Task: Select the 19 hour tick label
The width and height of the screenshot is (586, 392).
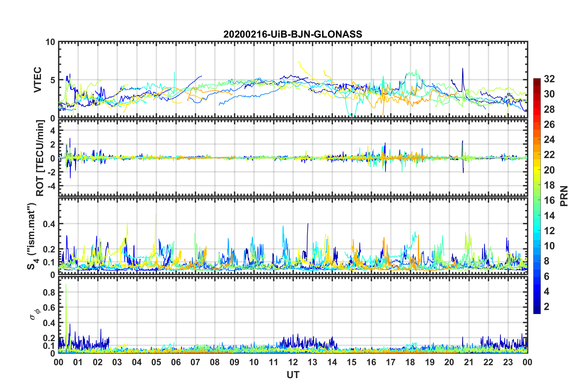Action: tap(430, 362)
